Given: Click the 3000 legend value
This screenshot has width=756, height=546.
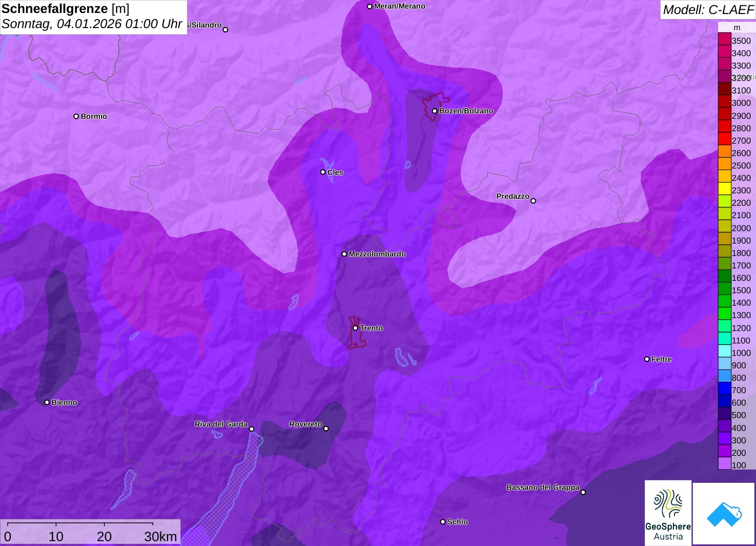Looking at the screenshot, I should click(x=741, y=103).
